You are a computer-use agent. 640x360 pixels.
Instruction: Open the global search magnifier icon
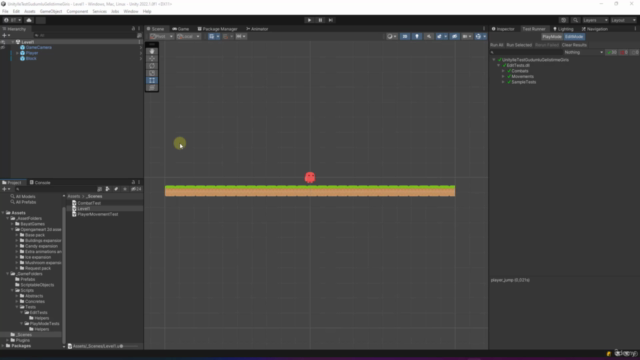coord(576,20)
